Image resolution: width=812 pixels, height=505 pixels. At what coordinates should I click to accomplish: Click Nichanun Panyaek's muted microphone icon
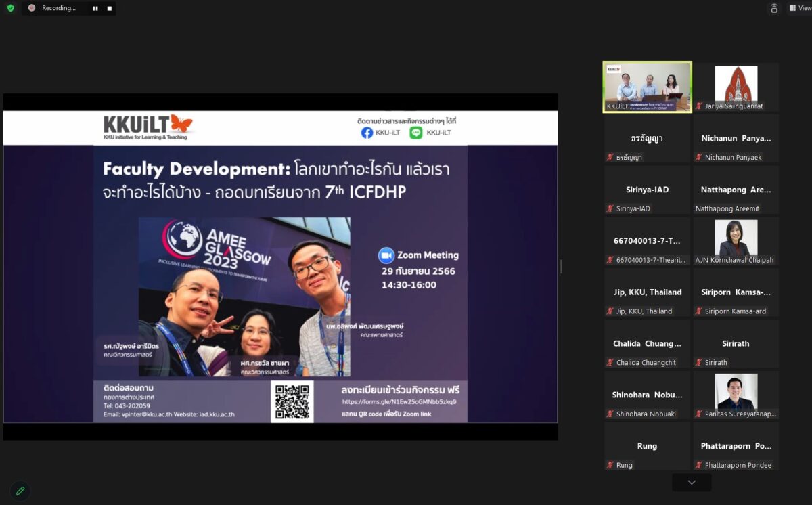point(699,158)
